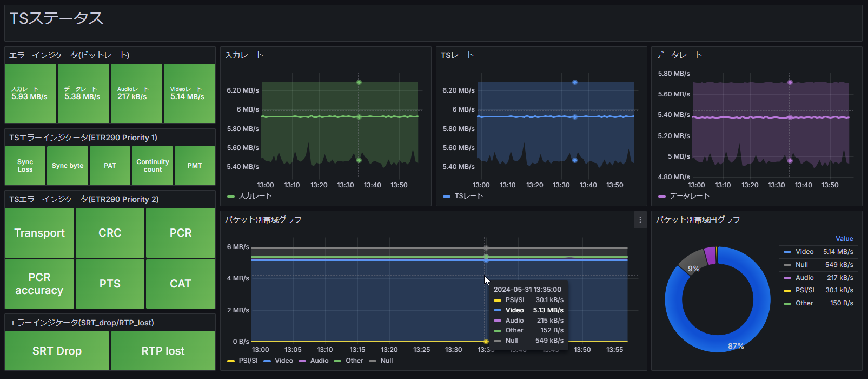Click the Videoレート stat tile
The width and height of the screenshot is (868, 379).
click(x=189, y=94)
